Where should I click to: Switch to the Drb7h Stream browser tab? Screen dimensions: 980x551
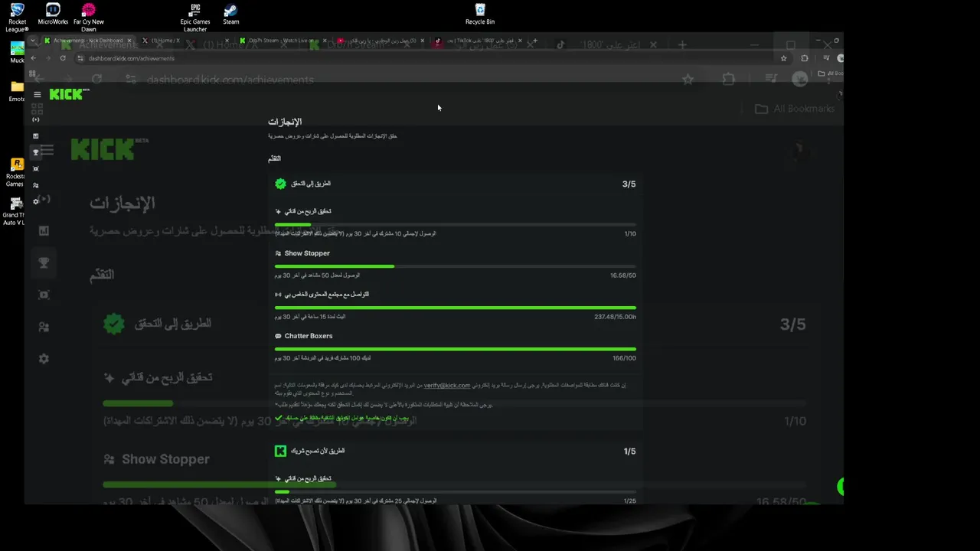[x=283, y=41]
